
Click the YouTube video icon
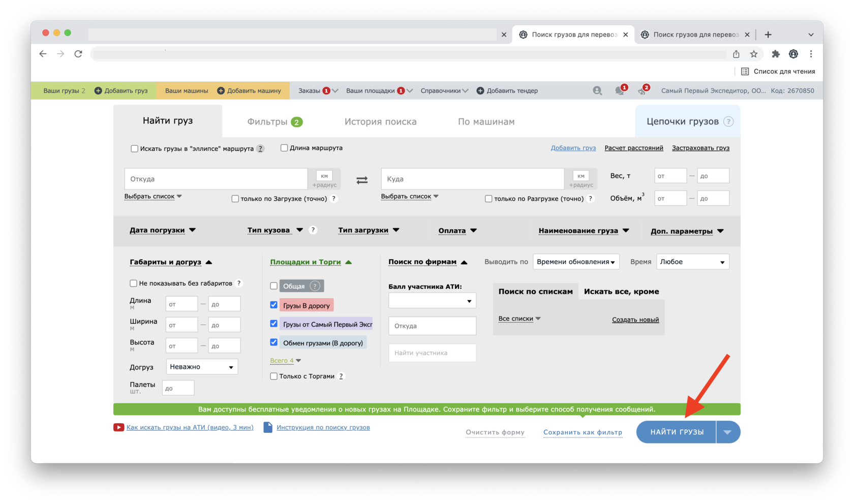pos(118,427)
